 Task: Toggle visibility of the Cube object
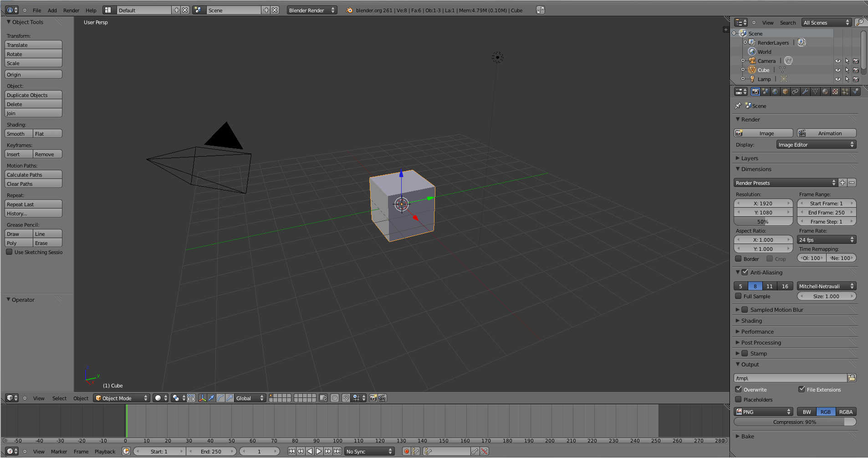coord(838,70)
